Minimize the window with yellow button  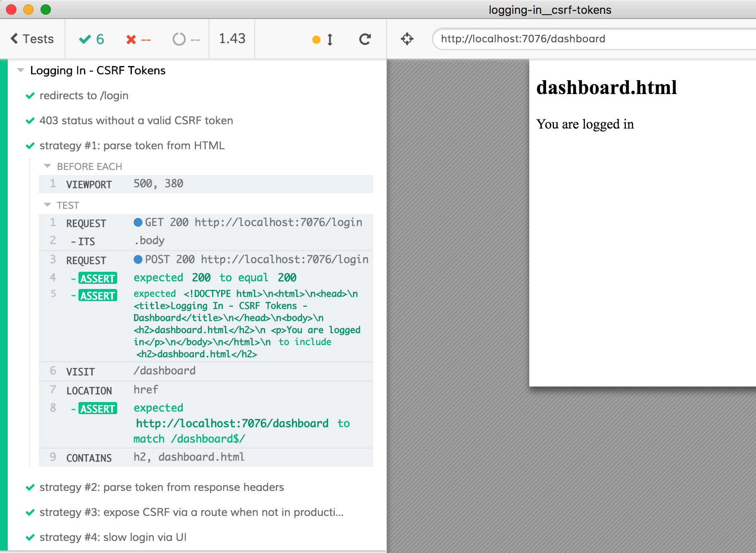28,9
